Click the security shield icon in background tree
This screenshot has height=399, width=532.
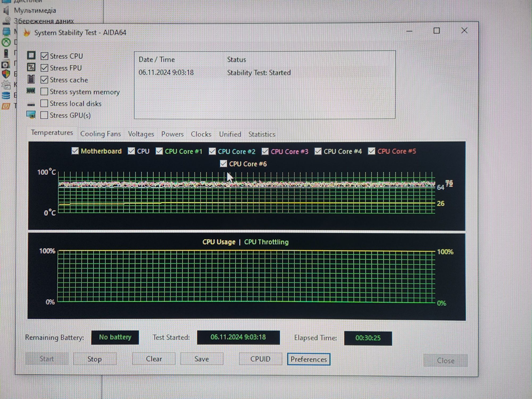click(x=6, y=74)
